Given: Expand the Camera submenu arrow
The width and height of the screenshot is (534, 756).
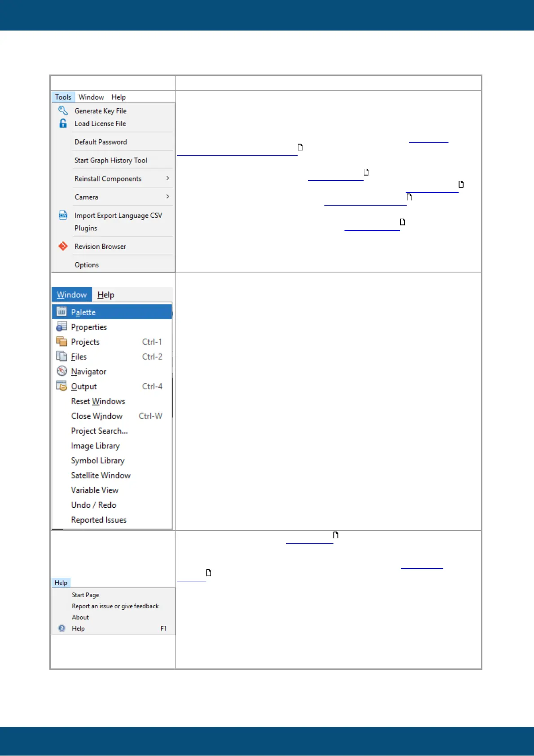Looking at the screenshot, I should point(168,197).
